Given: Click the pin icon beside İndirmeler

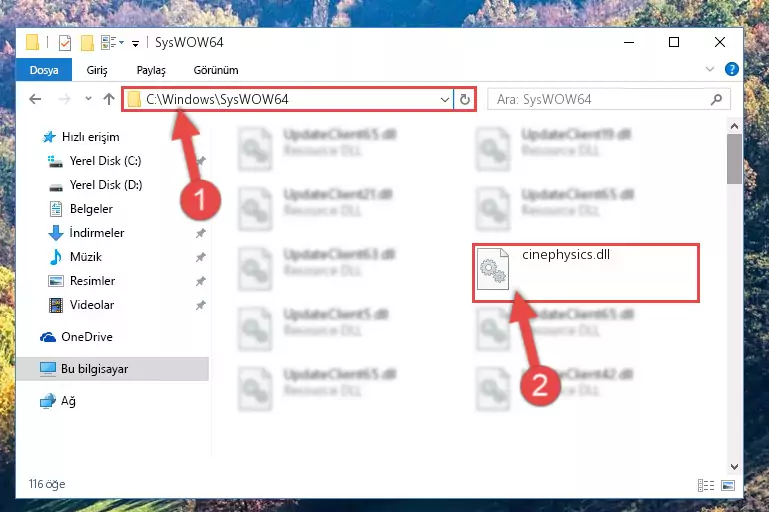Looking at the screenshot, I should pos(201,233).
